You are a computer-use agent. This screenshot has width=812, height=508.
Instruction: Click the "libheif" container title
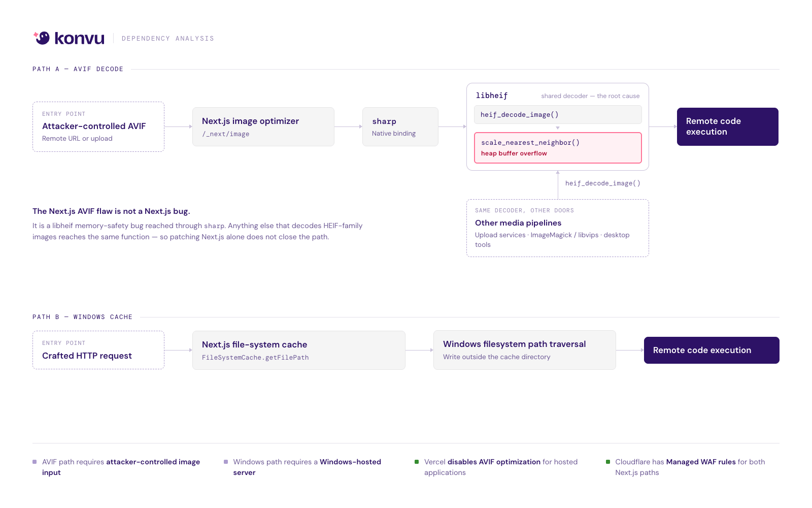(x=492, y=96)
